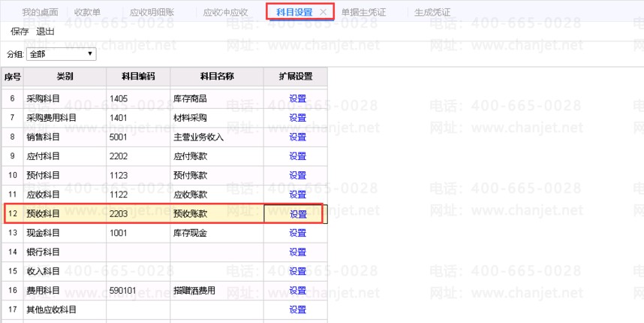Viewport: 644px width, 323px height.
Task: Select the 其他应收科目 category cell
Action: tap(65, 309)
